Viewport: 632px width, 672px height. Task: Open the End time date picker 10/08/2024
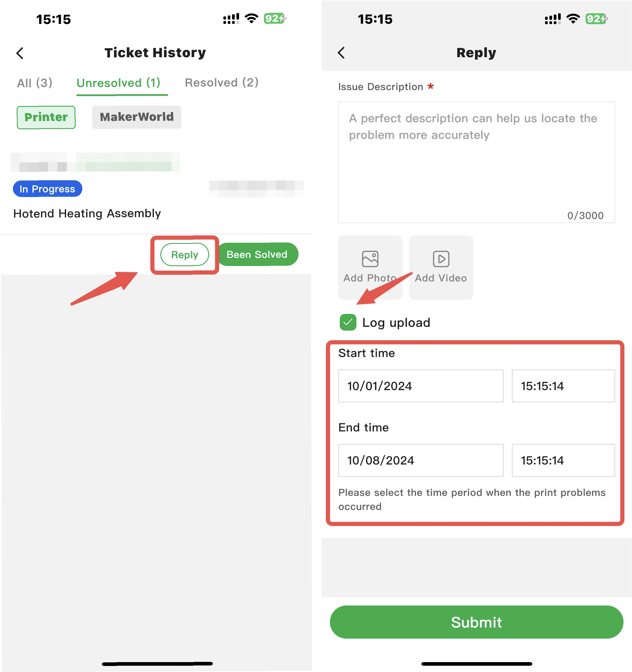(421, 460)
